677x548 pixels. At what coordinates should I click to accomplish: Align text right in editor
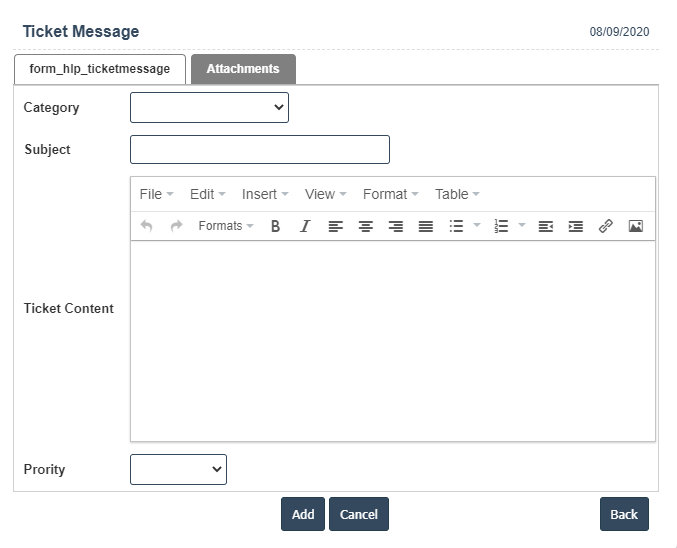[x=396, y=226]
